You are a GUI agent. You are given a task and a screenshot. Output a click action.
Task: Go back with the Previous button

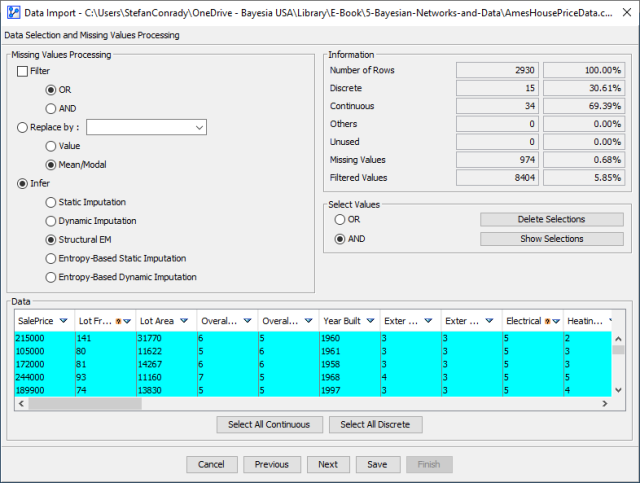272,465
